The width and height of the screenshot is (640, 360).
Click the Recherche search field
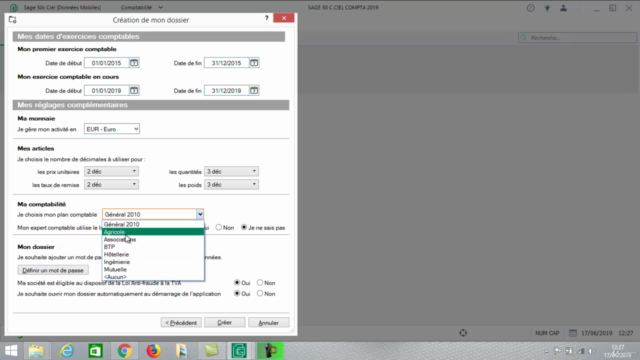577,38
